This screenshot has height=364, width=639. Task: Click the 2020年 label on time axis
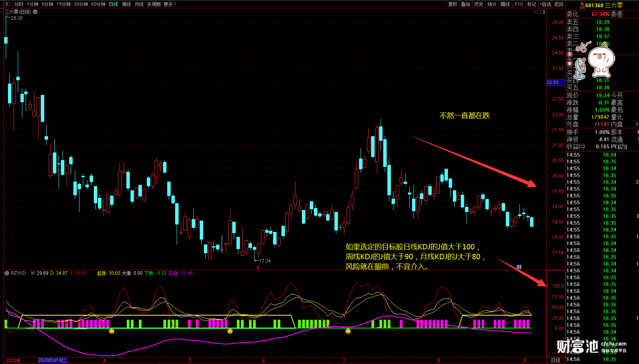[13, 361]
